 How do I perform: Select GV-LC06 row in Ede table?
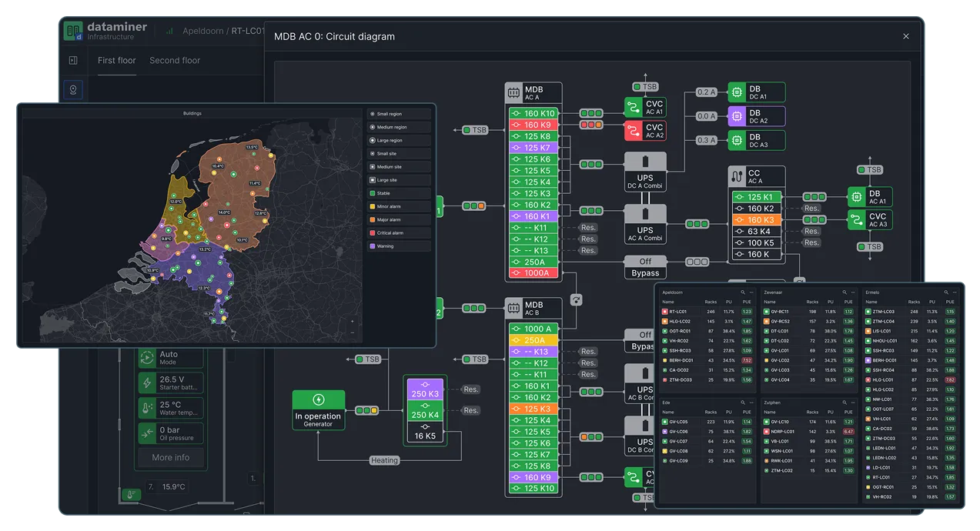pyautogui.click(x=707, y=432)
